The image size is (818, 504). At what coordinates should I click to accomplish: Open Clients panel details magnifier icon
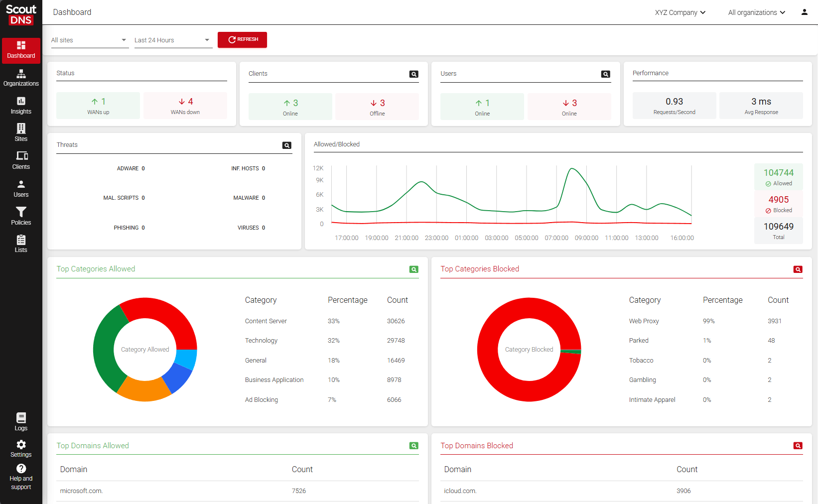414,74
